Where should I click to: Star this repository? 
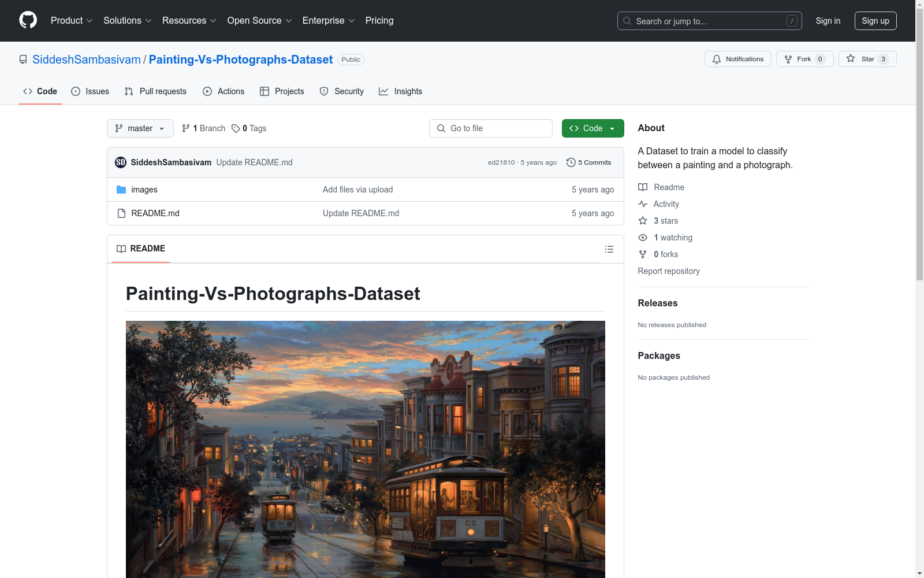click(867, 59)
